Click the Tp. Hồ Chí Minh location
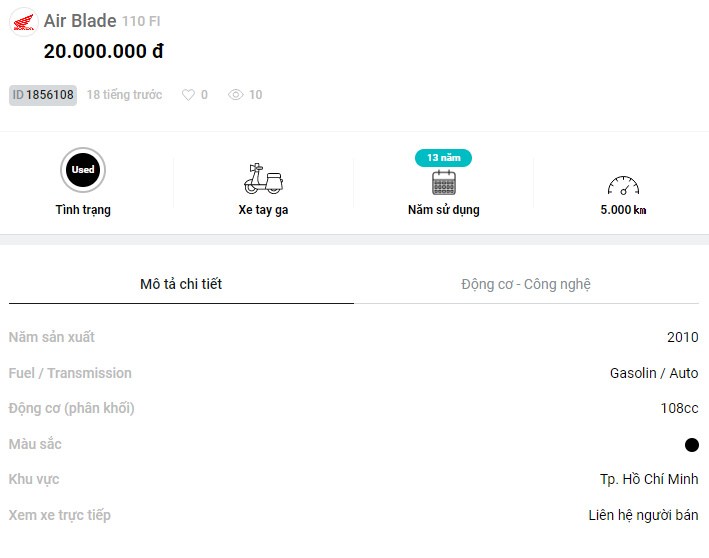The image size is (709, 558). click(x=649, y=479)
